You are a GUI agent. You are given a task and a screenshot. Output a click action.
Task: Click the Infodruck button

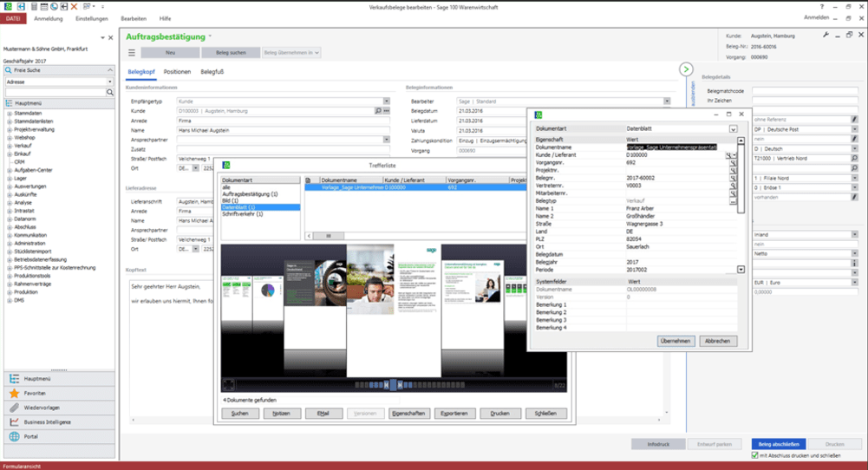pos(658,444)
